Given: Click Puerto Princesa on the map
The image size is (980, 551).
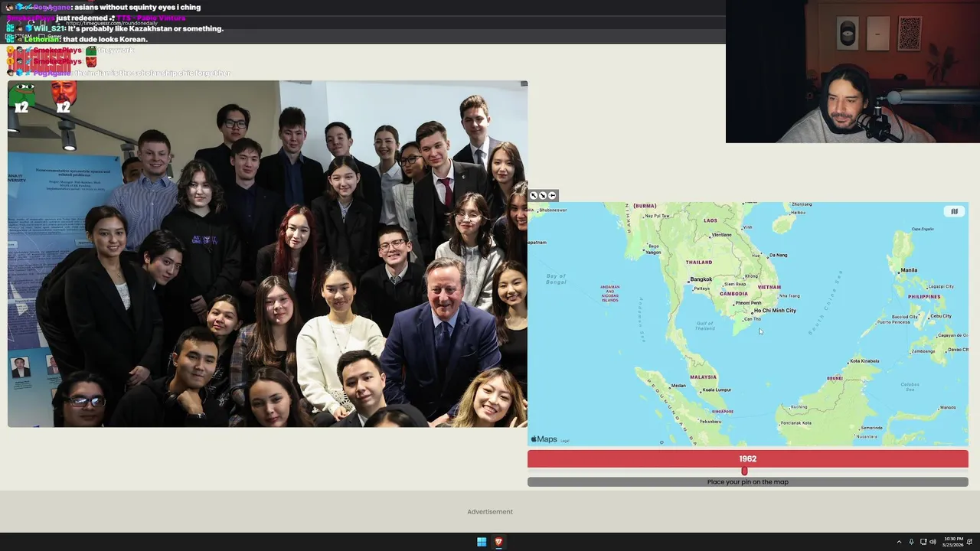Looking at the screenshot, I should (894, 322).
